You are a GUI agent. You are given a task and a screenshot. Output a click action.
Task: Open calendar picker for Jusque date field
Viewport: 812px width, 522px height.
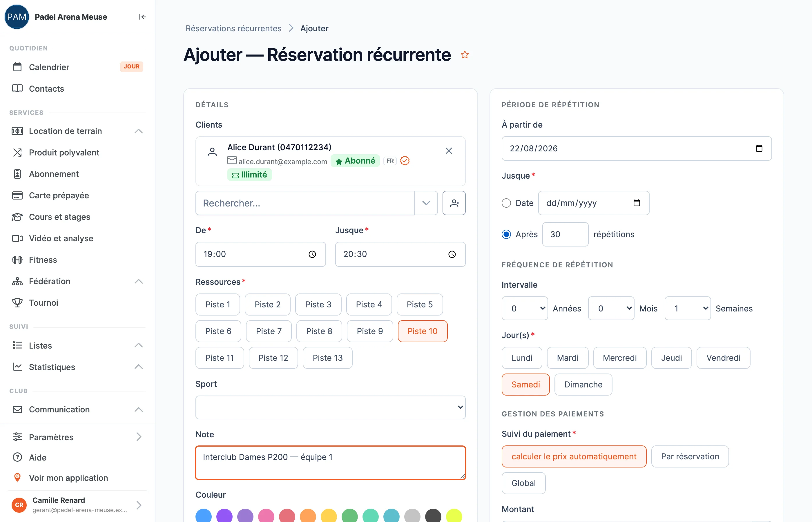[x=637, y=203]
